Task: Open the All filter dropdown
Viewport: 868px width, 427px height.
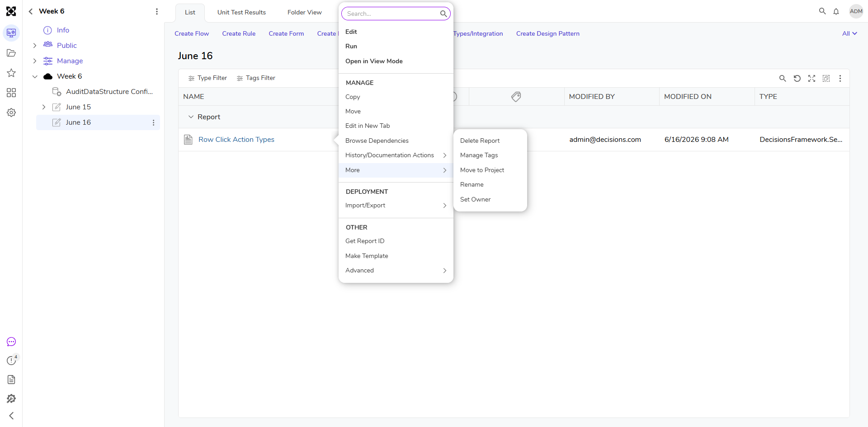Action: (x=850, y=33)
